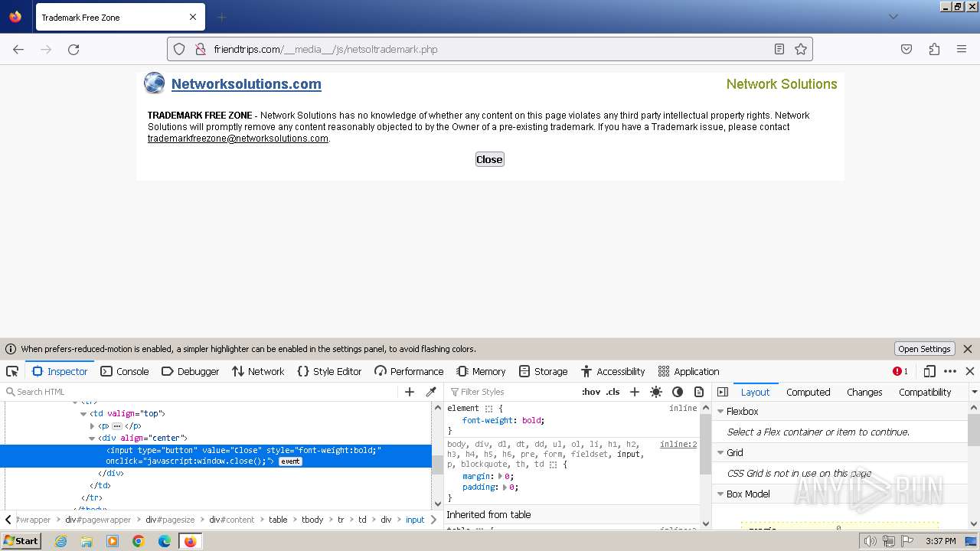Image resolution: width=980 pixels, height=551 pixels.
Task: Open Firefox extensions menu
Action: (934, 49)
